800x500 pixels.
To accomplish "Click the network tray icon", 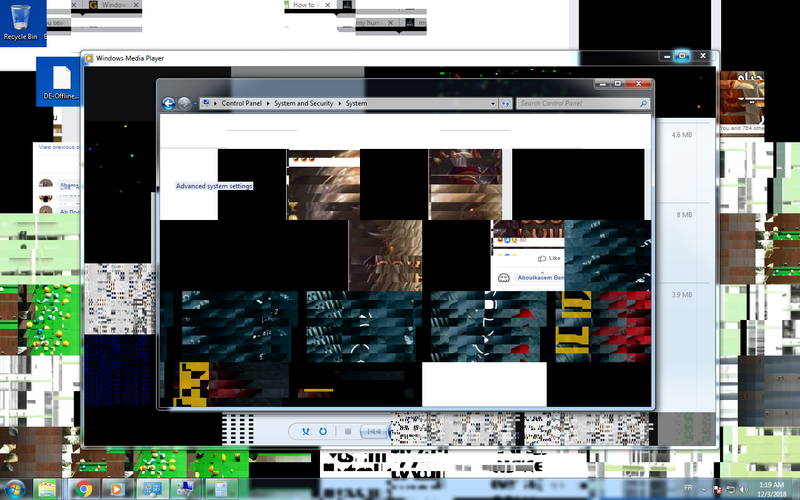I will tap(731, 490).
